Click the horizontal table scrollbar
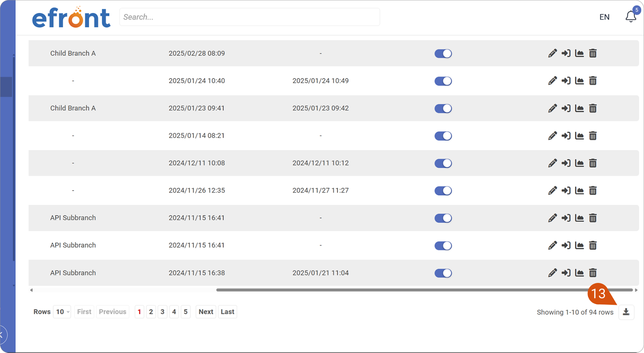Screen dimensions: 644x353 tap(402, 290)
